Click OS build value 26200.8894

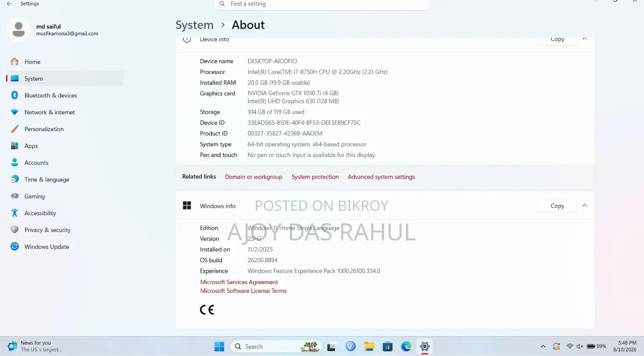[263, 260]
